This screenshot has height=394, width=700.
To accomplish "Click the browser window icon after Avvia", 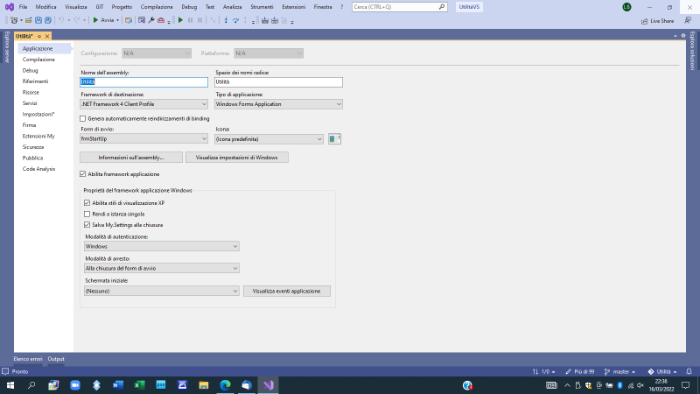I will coord(129,20).
